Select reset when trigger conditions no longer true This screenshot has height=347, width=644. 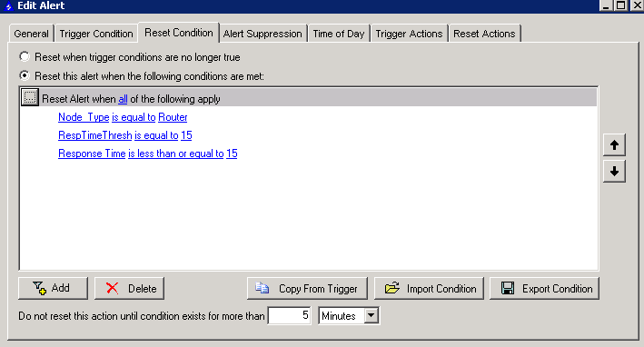(25, 56)
